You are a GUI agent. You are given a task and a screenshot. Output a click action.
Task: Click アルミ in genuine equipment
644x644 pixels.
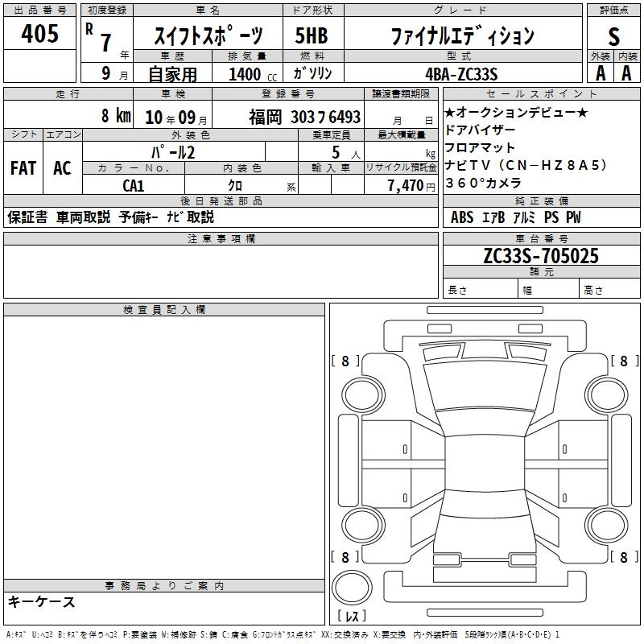point(525,217)
